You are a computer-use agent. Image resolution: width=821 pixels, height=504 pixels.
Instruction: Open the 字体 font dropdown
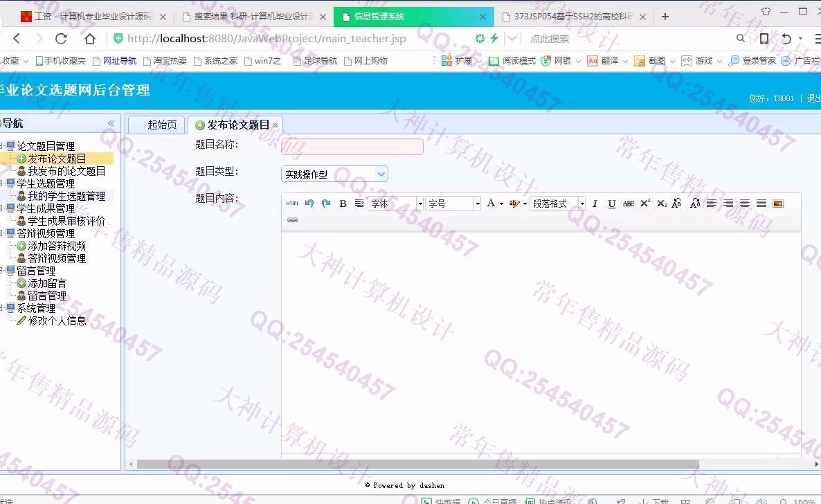click(420, 204)
